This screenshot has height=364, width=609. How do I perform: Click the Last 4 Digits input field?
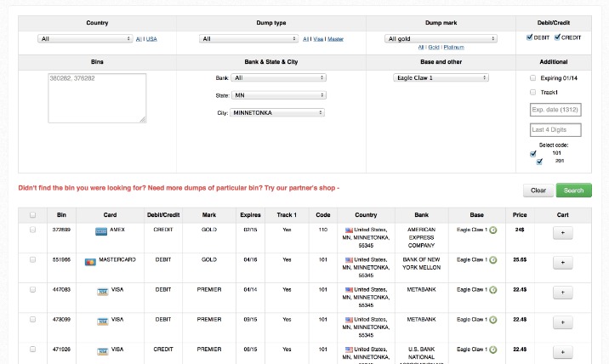click(555, 130)
